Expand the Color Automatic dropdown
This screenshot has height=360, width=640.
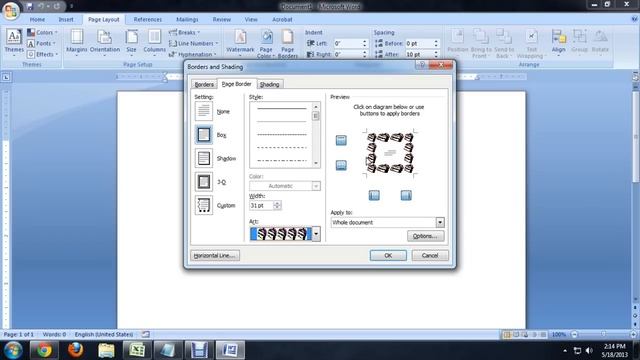click(316, 186)
